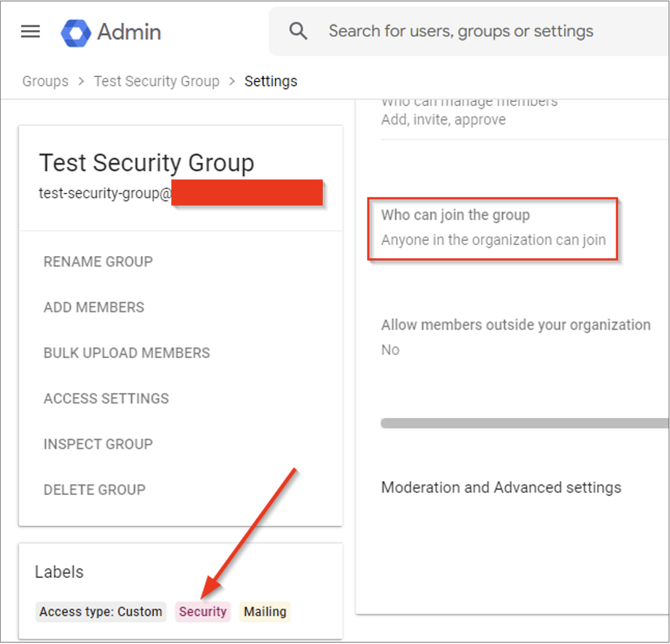Click RENAME GROUP
The width and height of the screenshot is (670, 644).
(x=98, y=261)
